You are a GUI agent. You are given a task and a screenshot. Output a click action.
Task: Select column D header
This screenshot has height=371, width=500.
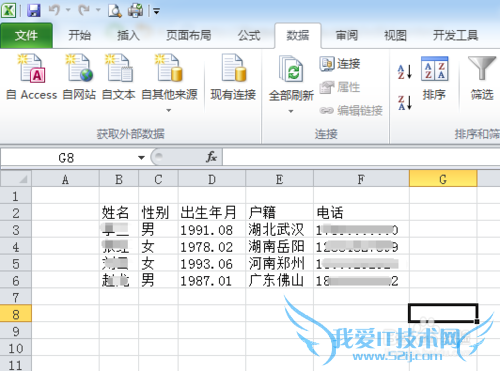pos(212,179)
